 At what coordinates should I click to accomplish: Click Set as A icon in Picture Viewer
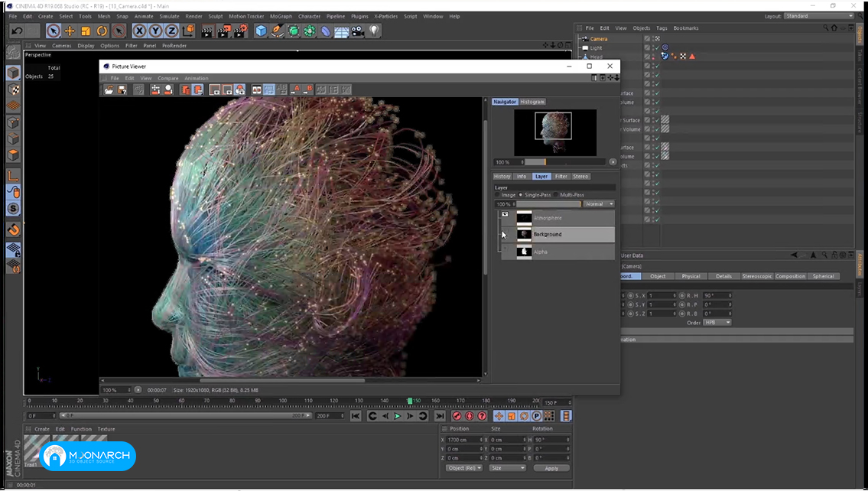tap(296, 89)
